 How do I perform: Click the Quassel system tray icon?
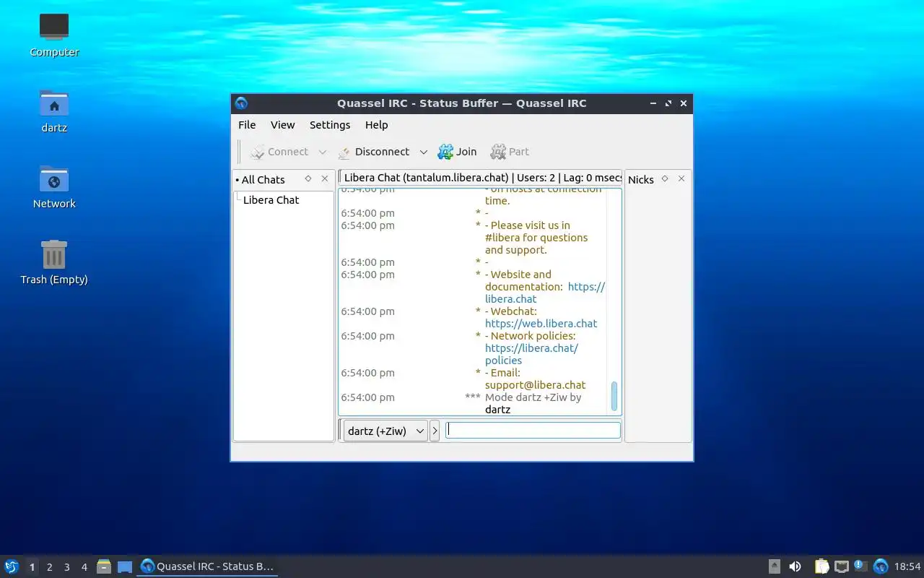[881, 566]
